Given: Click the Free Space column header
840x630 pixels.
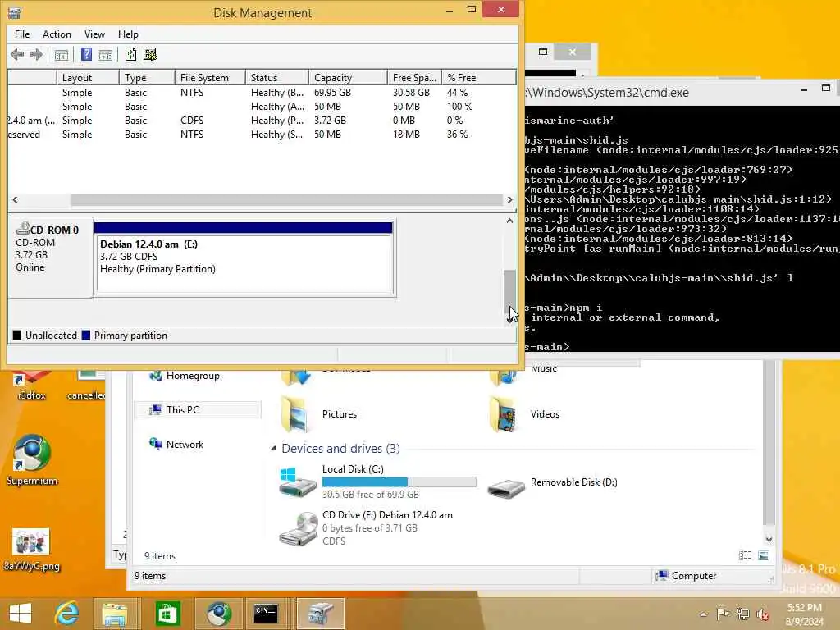Looking at the screenshot, I should tap(414, 78).
